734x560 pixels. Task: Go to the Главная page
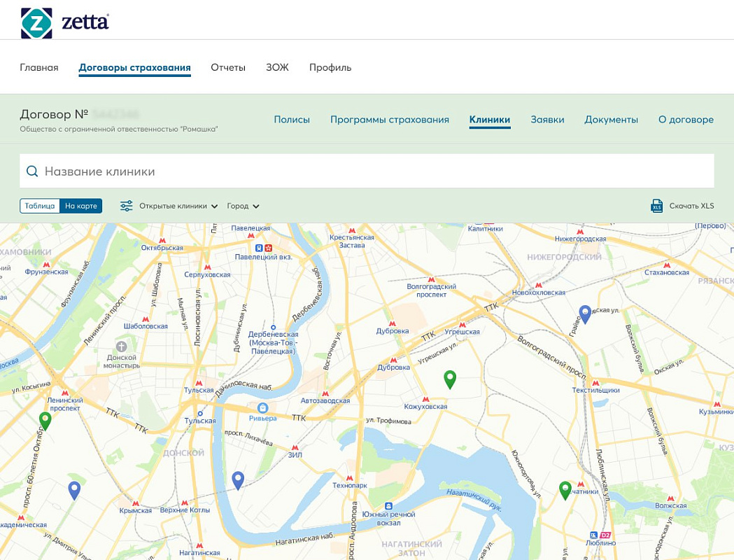tap(39, 68)
